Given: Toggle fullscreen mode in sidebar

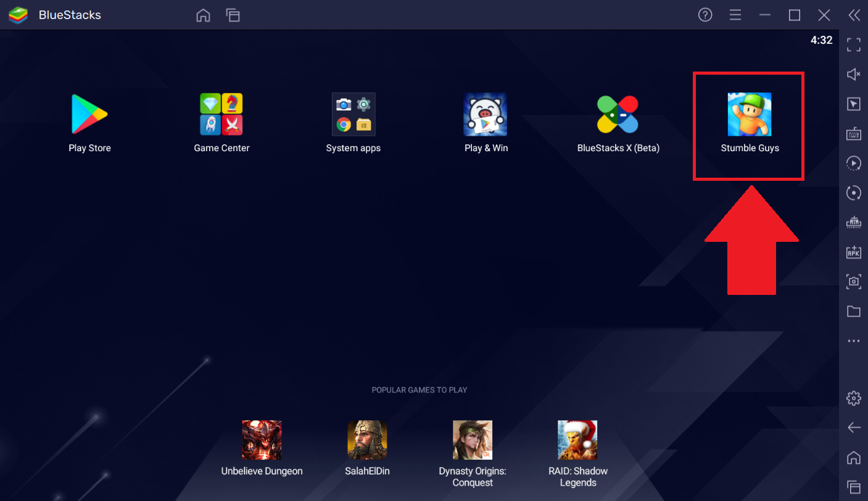Looking at the screenshot, I should pyautogui.click(x=853, y=44).
